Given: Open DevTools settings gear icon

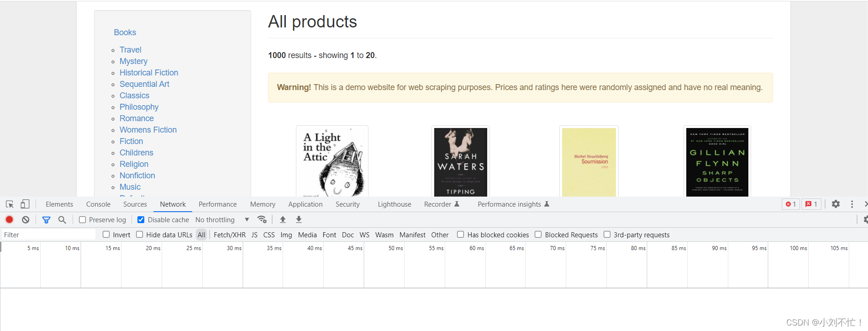Looking at the screenshot, I should (x=836, y=204).
